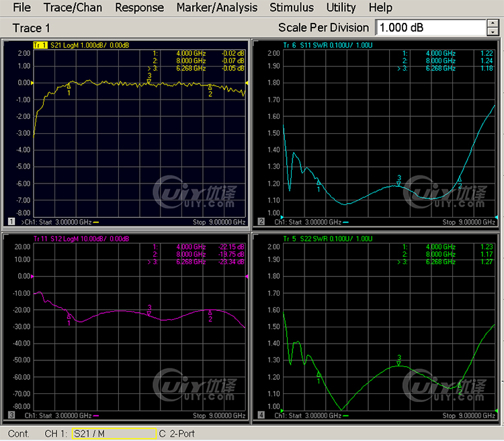Screen dimensions: 504x441
Task: Click the Stop 9.00000 GHz label in window 1
Action: 219,222
